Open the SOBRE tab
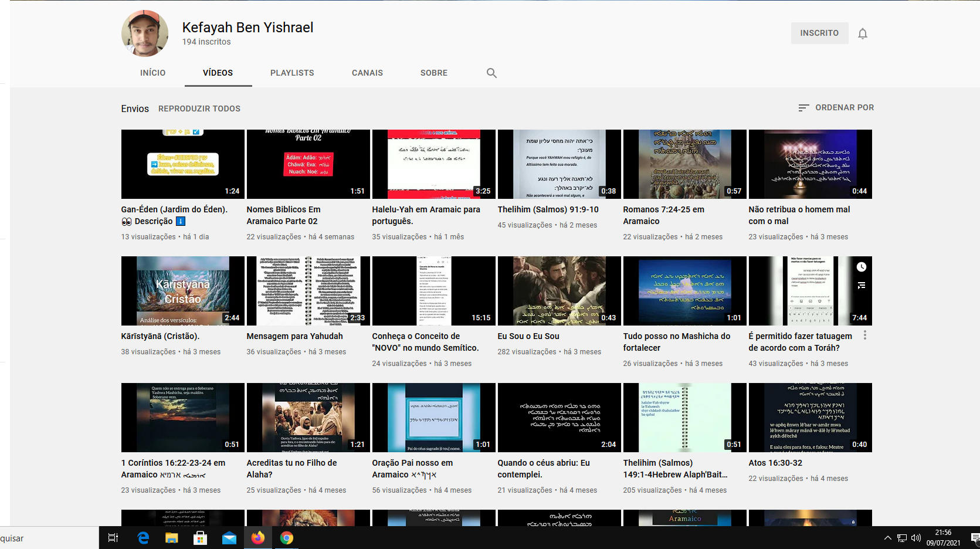The height and width of the screenshot is (549, 980). tap(433, 73)
